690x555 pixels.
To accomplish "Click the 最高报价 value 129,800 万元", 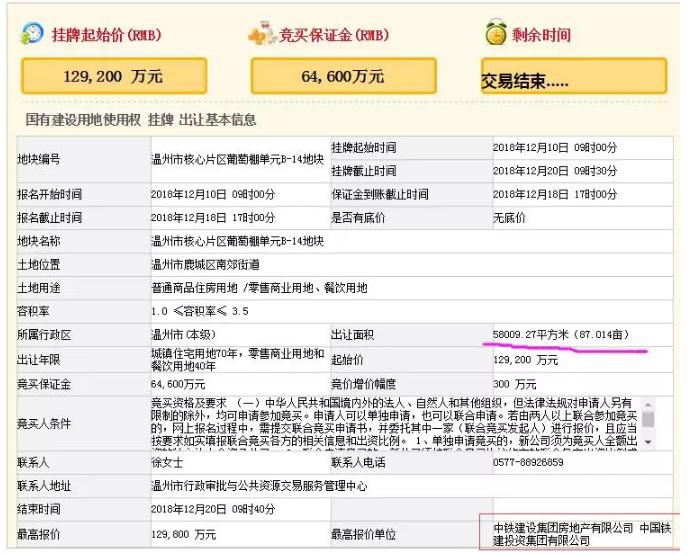I will point(183,534).
